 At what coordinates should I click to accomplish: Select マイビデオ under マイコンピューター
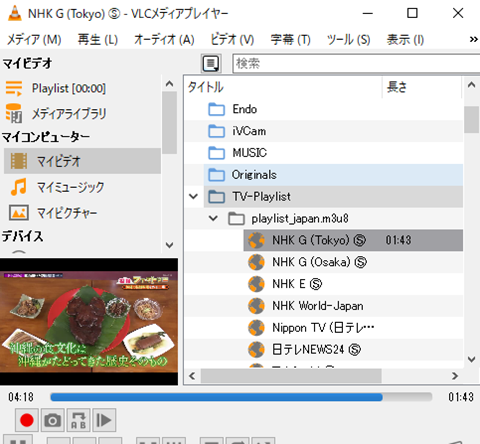click(82, 161)
